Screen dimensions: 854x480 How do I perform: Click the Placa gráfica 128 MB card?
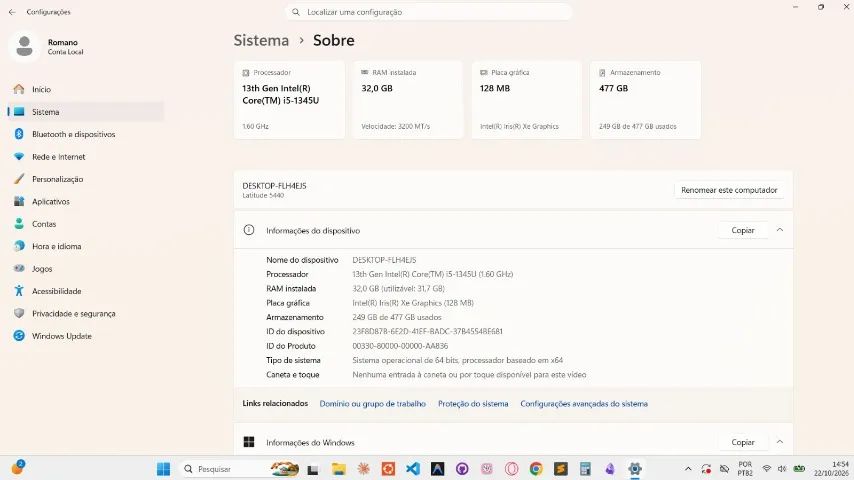point(527,100)
